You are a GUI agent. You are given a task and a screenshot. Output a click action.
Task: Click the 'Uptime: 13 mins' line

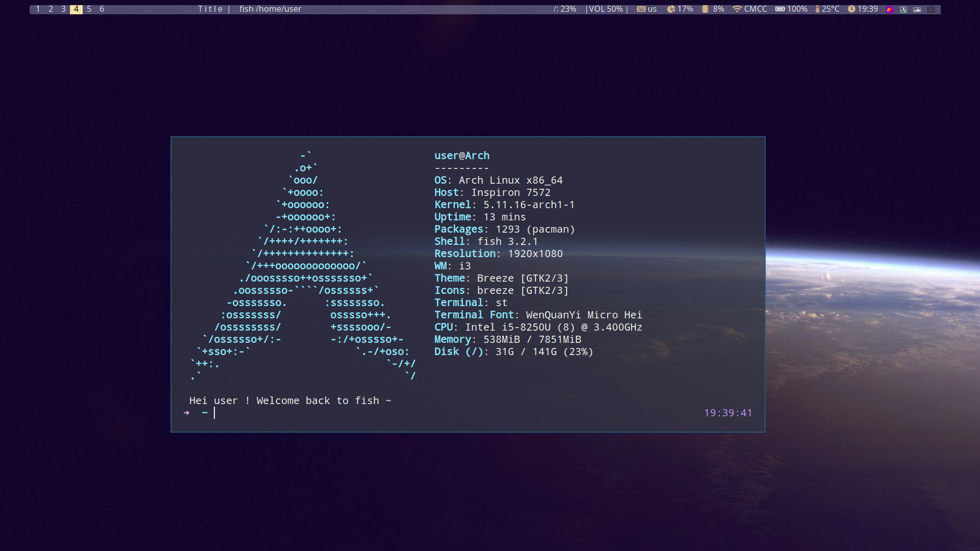click(480, 217)
